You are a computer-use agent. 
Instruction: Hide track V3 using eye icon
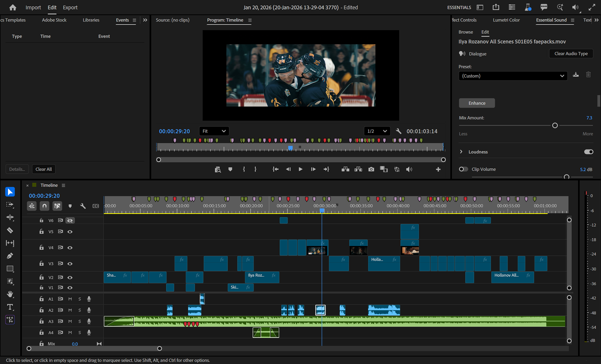pyautogui.click(x=70, y=264)
